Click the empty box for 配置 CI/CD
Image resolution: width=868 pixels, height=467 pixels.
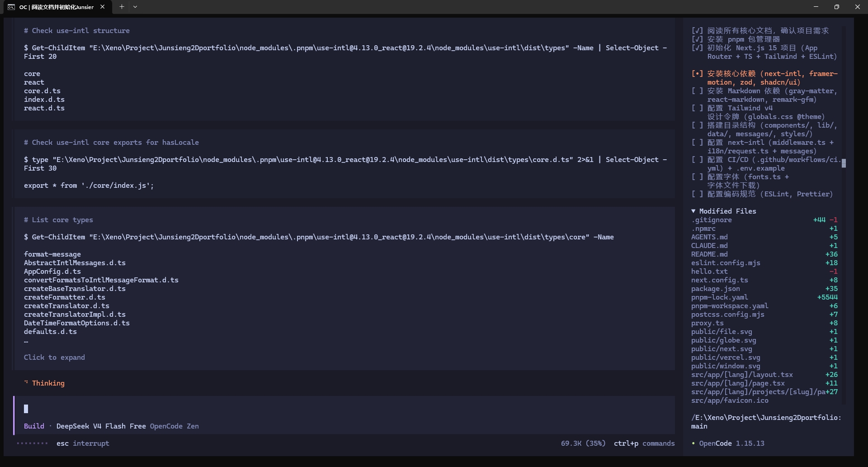(x=697, y=160)
